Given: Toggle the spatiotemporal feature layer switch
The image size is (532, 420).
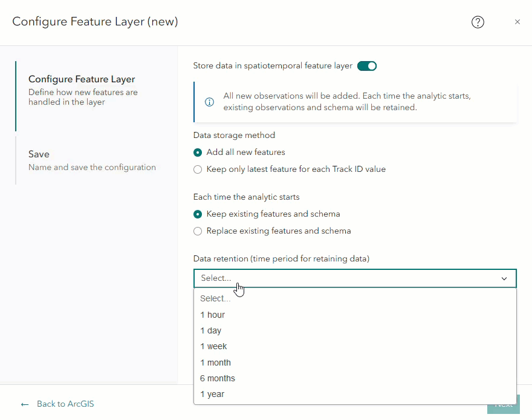Looking at the screenshot, I should pyautogui.click(x=367, y=66).
